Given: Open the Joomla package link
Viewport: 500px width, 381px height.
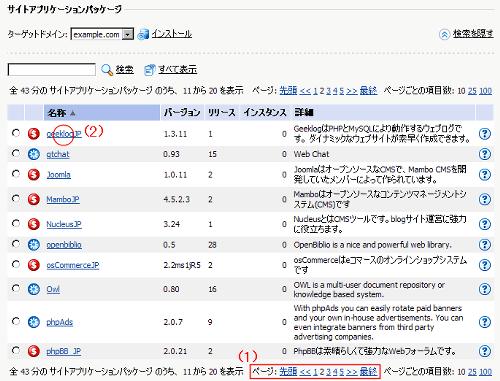Looking at the screenshot, I should [59, 174].
